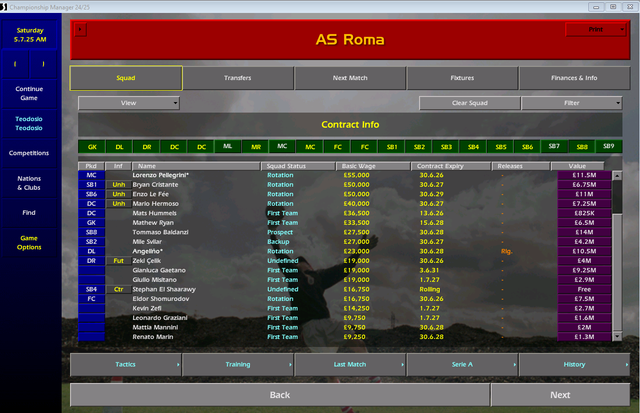Select the GK position slot

[92, 147]
